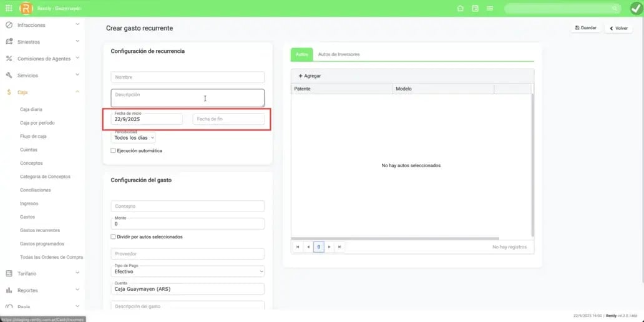Click the hamburger list icon in header
The image size is (644, 322).
click(490, 9)
